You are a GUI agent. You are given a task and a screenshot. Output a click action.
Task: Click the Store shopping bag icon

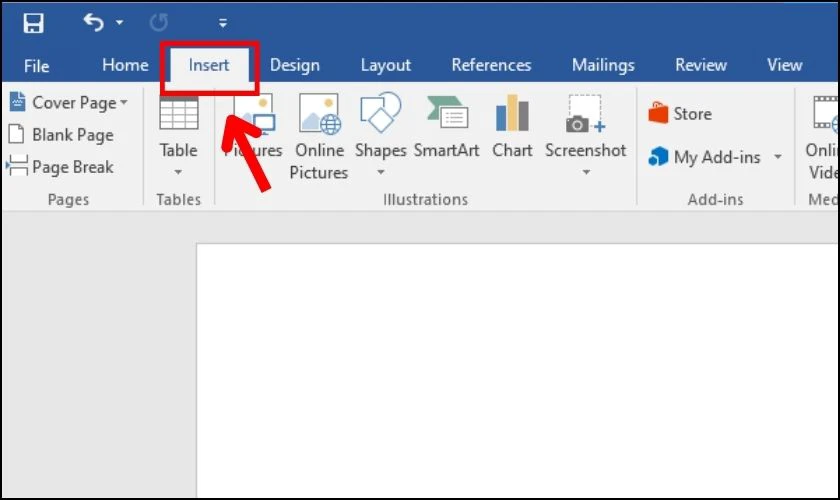pos(658,113)
